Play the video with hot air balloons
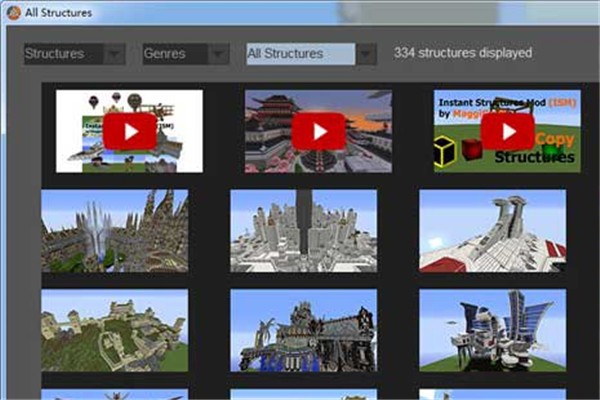600x400 pixels. (130, 131)
